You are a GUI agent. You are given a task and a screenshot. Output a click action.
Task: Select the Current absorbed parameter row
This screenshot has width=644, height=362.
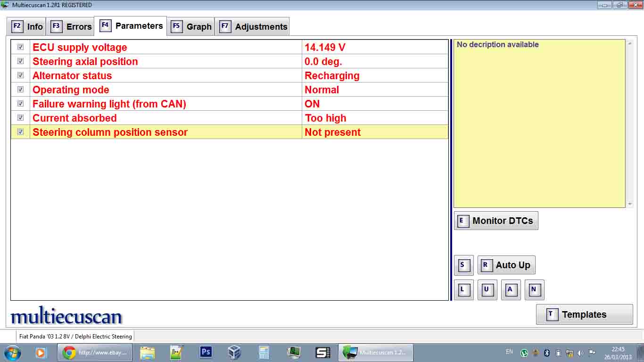(165, 118)
